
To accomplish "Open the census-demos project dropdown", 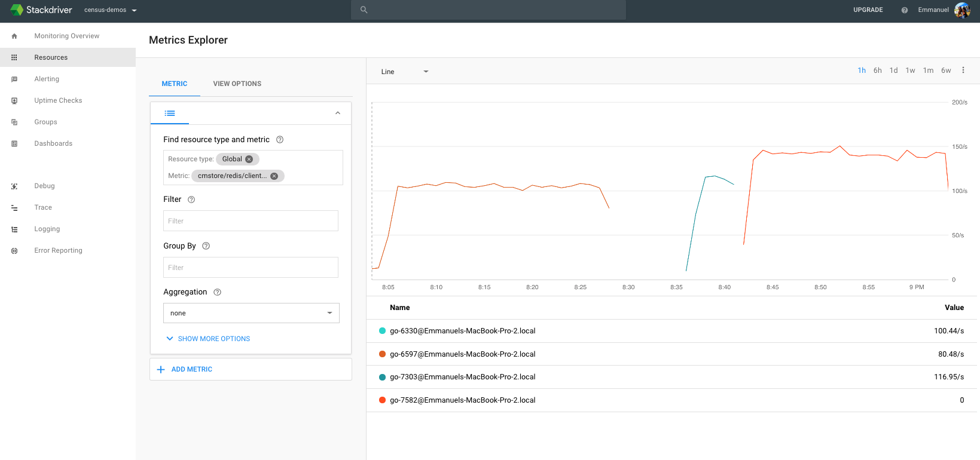I will click(110, 10).
